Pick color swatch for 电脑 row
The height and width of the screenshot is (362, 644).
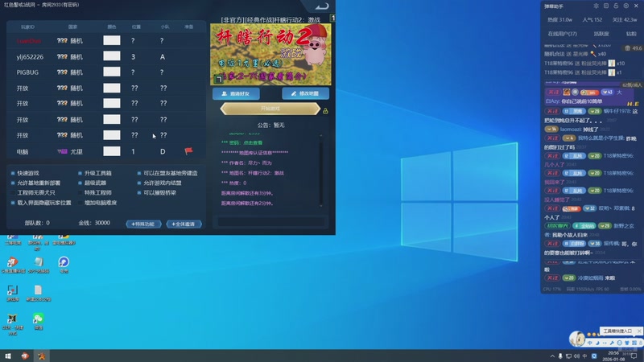(x=112, y=151)
